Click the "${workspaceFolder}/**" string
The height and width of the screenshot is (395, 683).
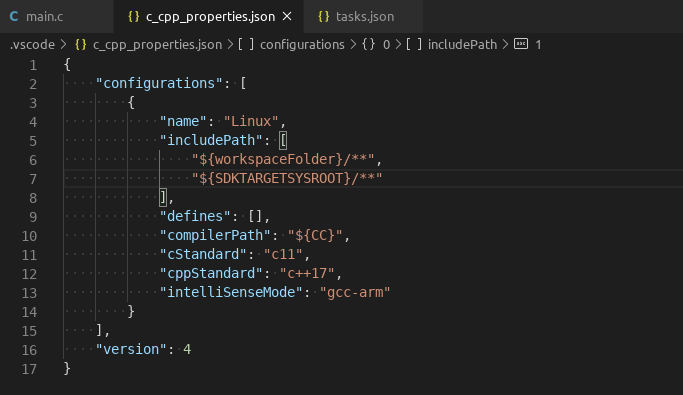coord(283,159)
